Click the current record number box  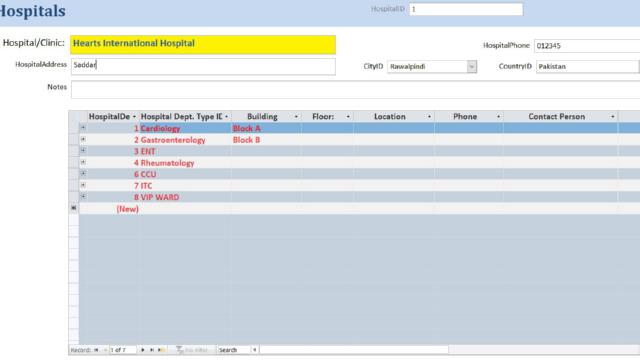122,350
